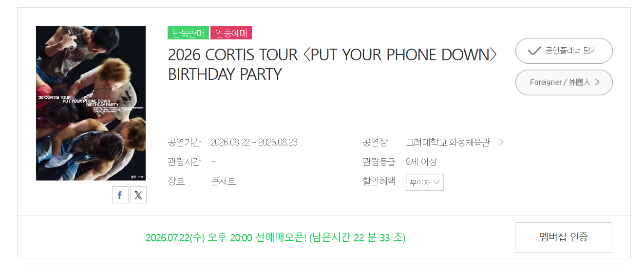Share the concert on X
The width and height of the screenshot is (644, 271).
click(138, 195)
